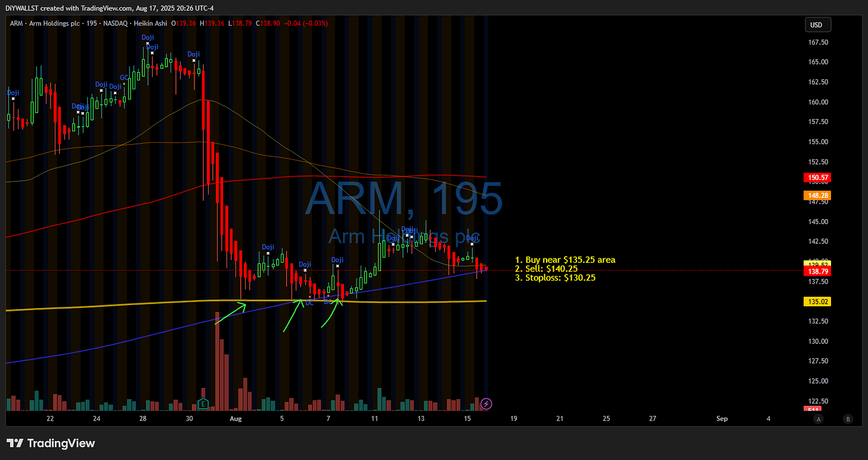Image resolution: width=868 pixels, height=460 pixels.
Task: Click the earnings "E" marker above the volume bars
Action: pyautogui.click(x=203, y=403)
